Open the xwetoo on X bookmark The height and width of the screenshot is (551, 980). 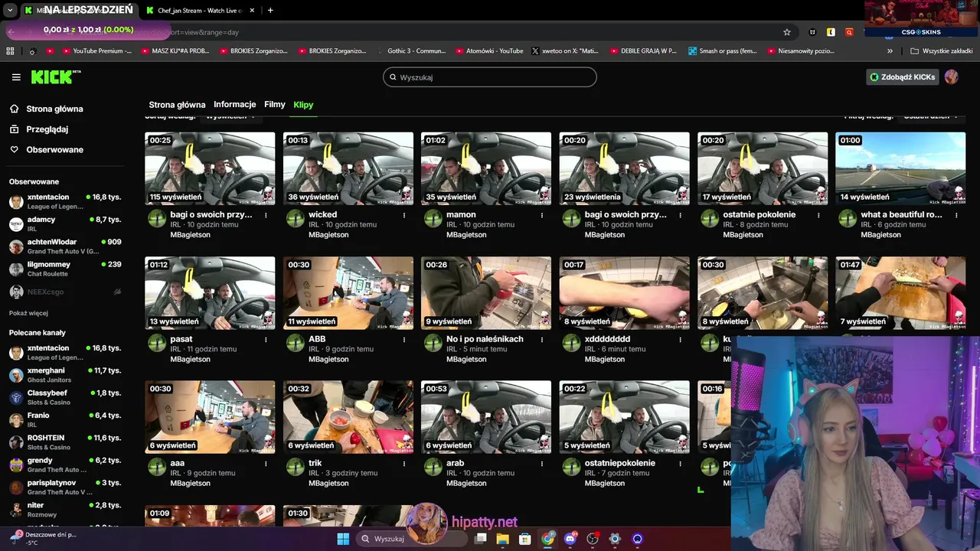click(x=565, y=51)
